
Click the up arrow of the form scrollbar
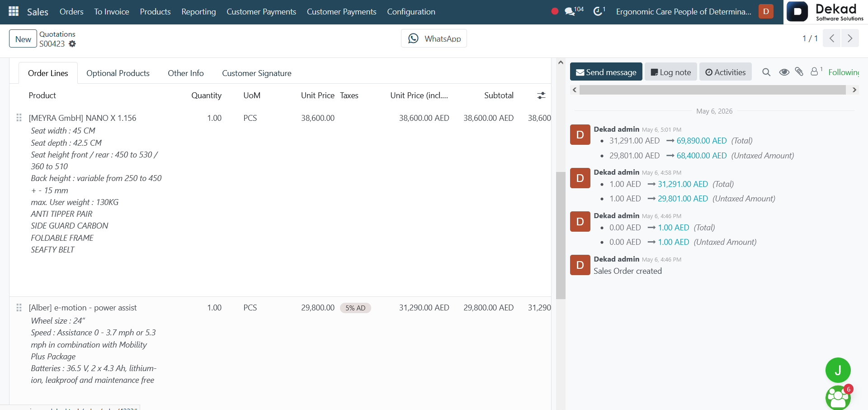point(561,62)
